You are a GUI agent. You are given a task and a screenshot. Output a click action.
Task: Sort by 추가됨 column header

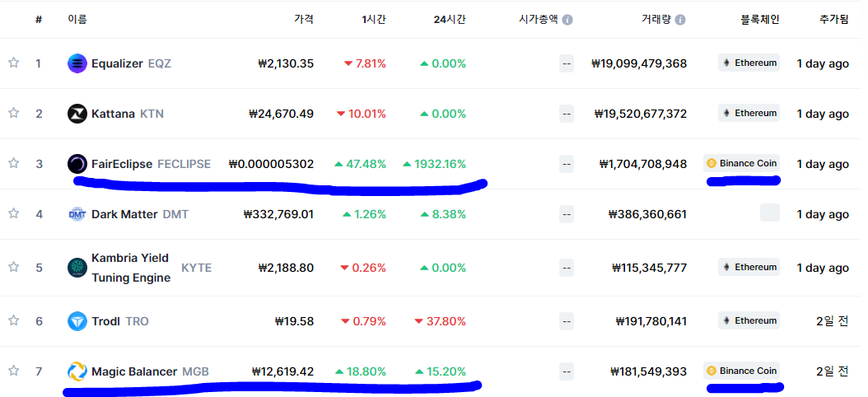click(x=833, y=20)
